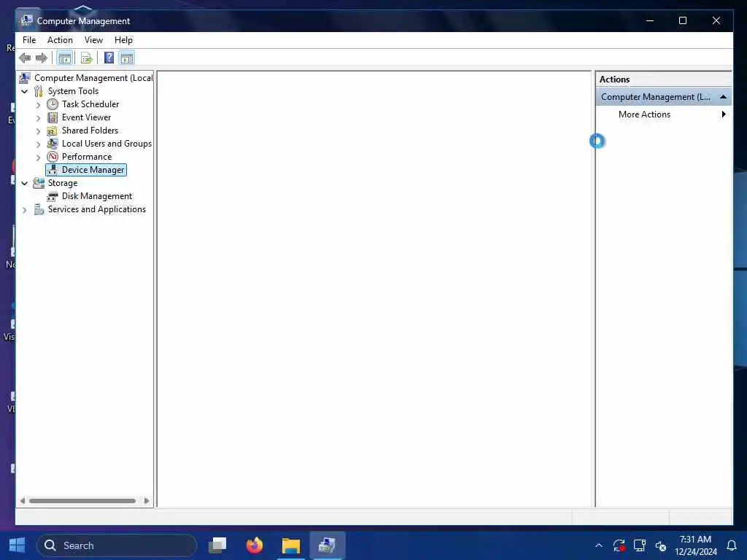The height and width of the screenshot is (560, 747).
Task: Click the Services and Applications icon
Action: pos(39,209)
